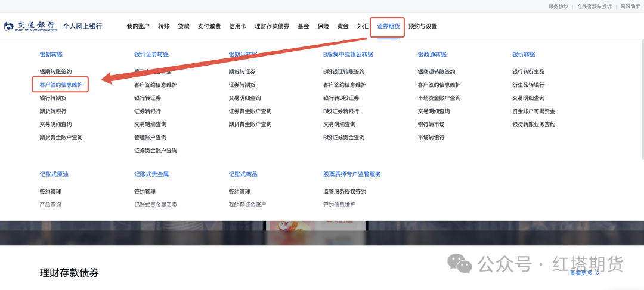Open 网银助手 link
The image size is (644, 290).
[630, 7]
